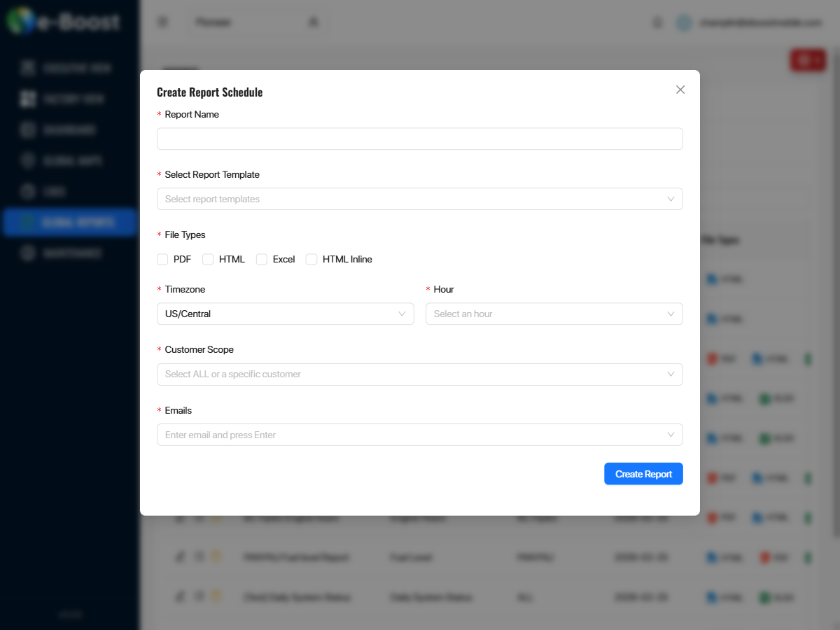This screenshot has height=630, width=840.
Task: Click the Create Report button
Action: pyautogui.click(x=643, y=473)
